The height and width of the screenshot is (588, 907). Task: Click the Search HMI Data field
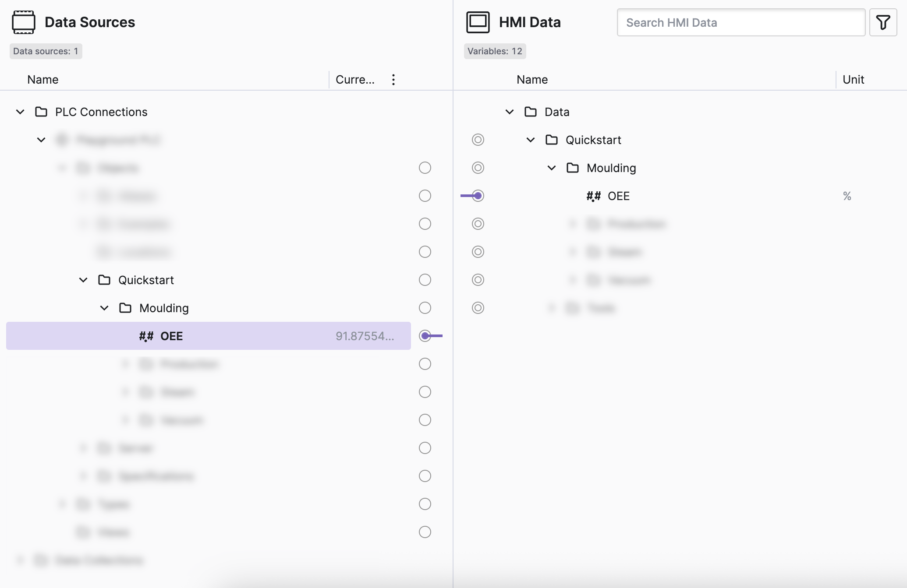tap(741, 22)
